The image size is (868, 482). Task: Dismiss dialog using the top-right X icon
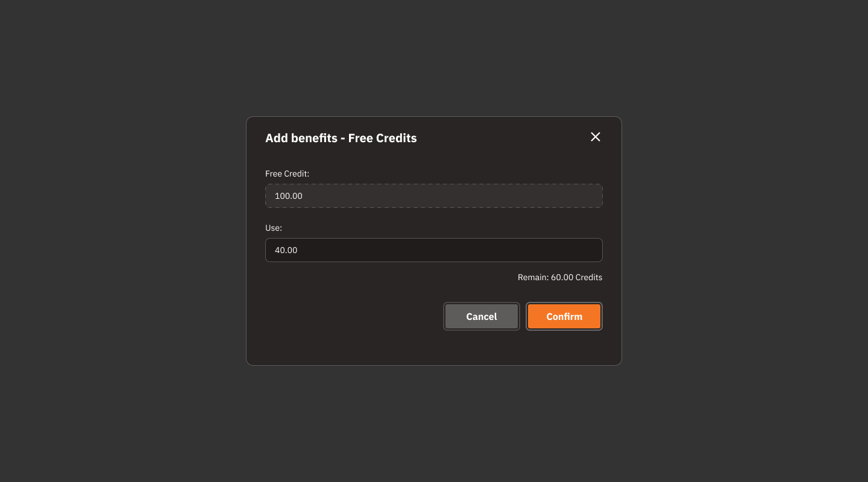(x=596, y=137)
